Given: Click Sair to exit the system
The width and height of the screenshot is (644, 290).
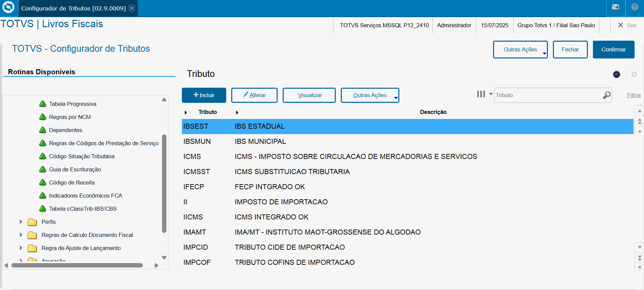Looking at the screenshot, I should [628, 25].
